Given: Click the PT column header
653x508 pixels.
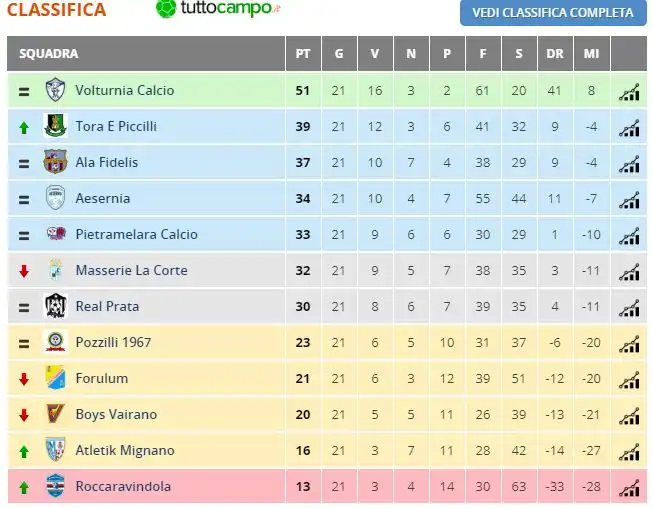Looking at the screenshot, I should (303, 53).
